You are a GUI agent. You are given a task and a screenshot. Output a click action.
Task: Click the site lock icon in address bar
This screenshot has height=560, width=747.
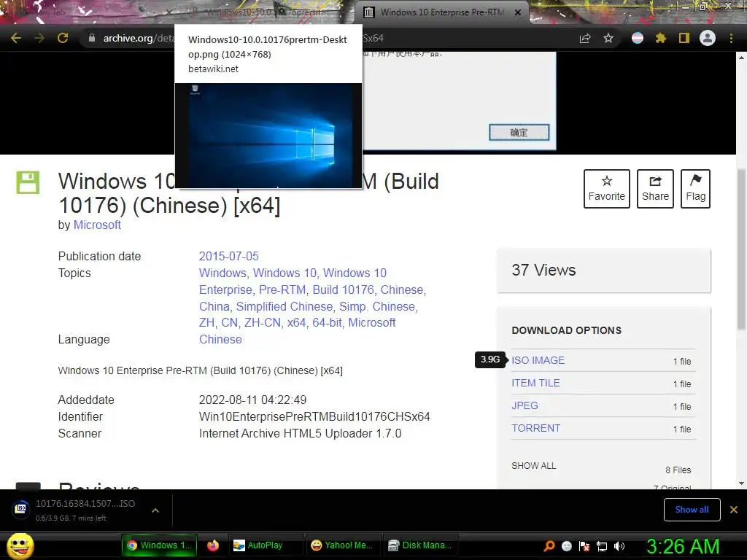(92, 38)
